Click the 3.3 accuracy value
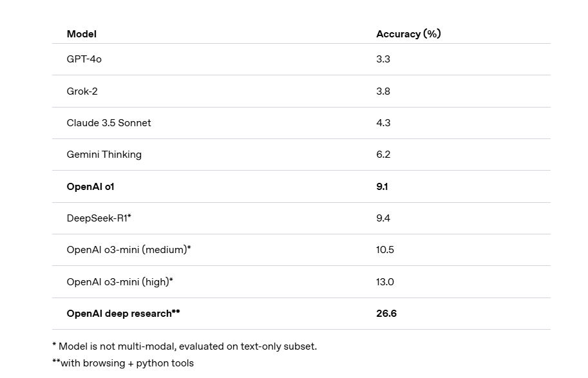588x378 pixels. [383, 59]
